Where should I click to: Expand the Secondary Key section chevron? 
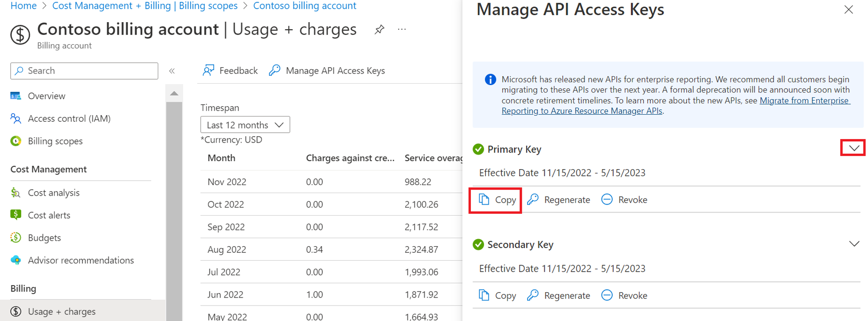(x=854, y=244)
